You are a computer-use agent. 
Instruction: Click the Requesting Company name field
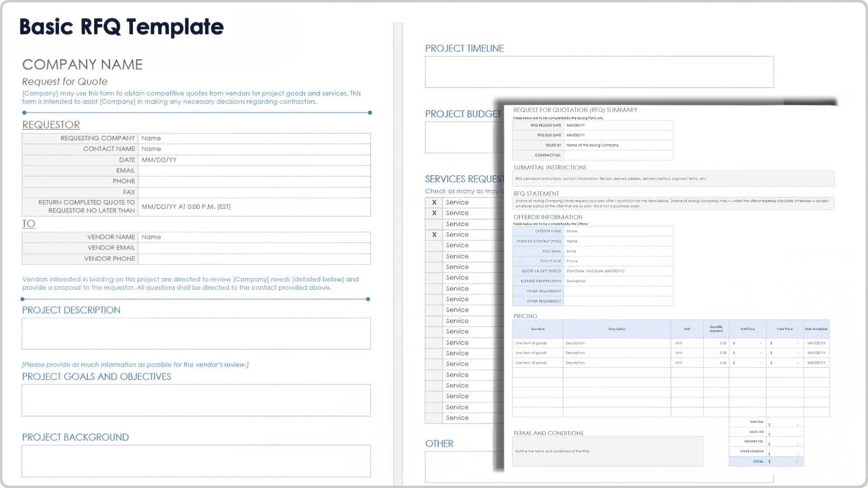click(254, 138)
